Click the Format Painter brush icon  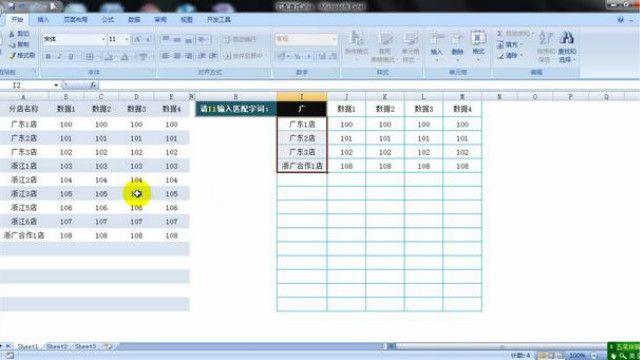click(x=12, y=55)
